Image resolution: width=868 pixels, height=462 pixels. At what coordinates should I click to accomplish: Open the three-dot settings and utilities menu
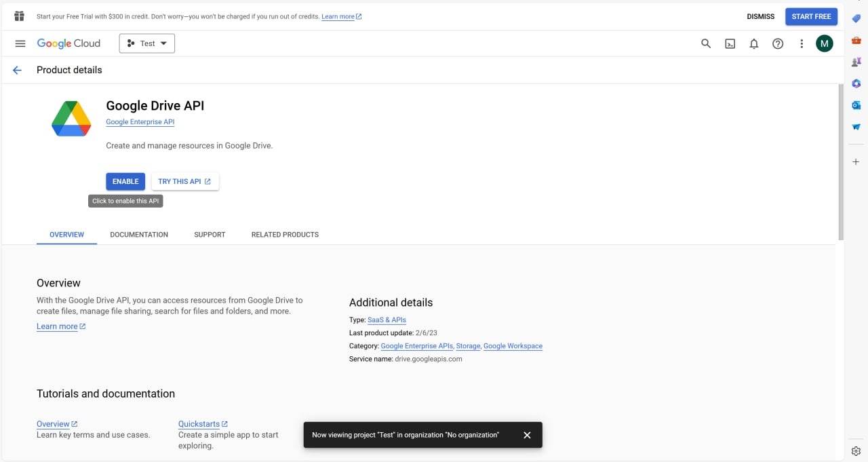click(x=802, y=43)
